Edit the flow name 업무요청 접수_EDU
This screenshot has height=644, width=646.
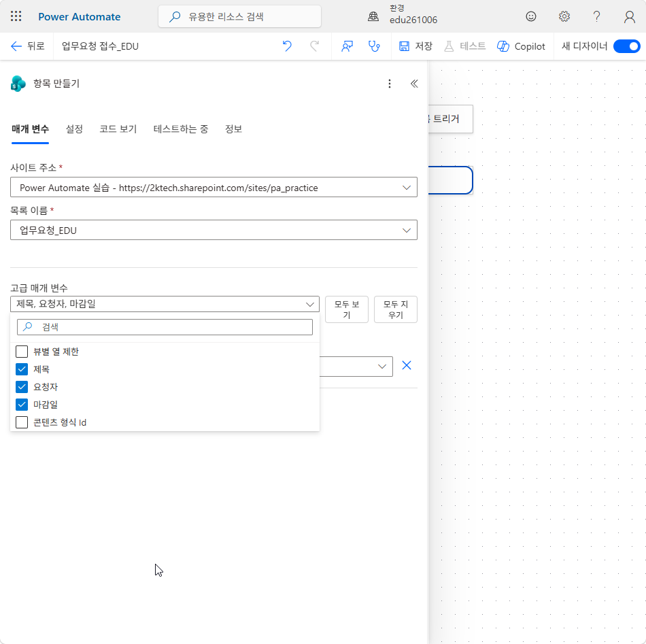[x=100, y=46]
